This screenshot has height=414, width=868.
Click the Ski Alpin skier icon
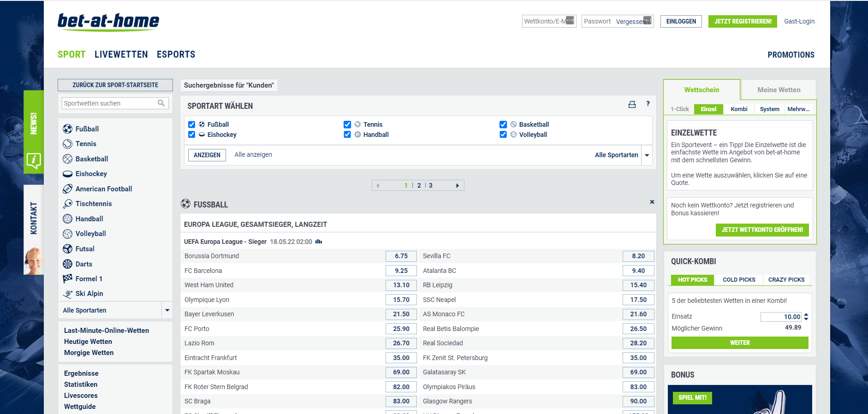68,294
